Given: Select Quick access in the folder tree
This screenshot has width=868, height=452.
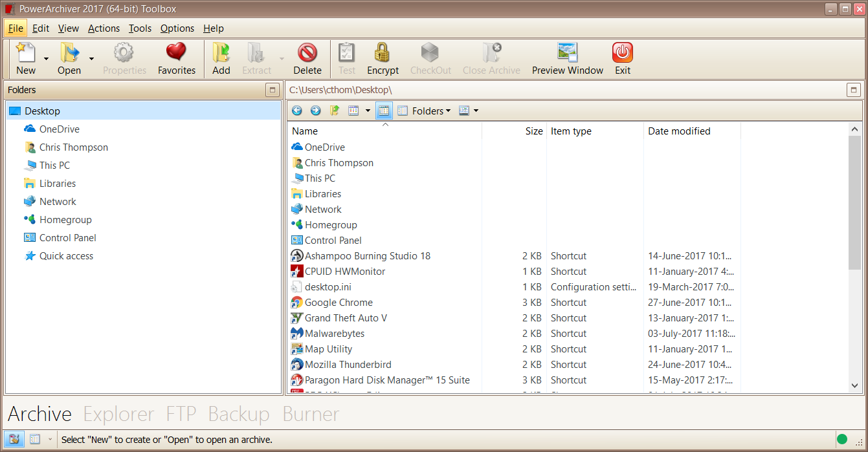Looking at the screenshot, I should (66, 256).
